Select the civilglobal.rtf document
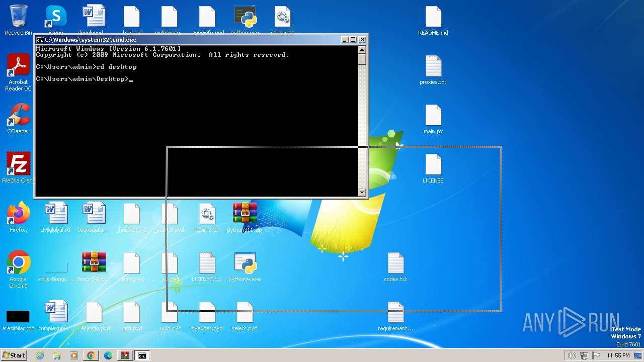644x362 pixels. 56,217
